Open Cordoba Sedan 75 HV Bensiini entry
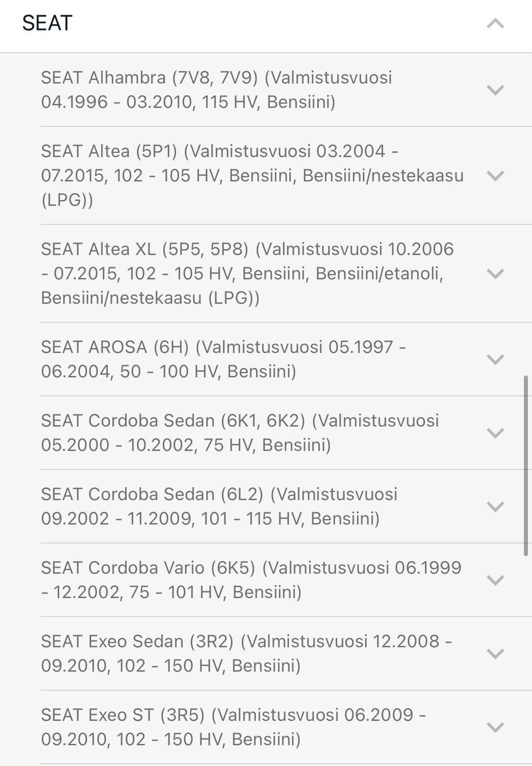Image resolution: width=532 pixels, height=766 pixels. point(239,433)
